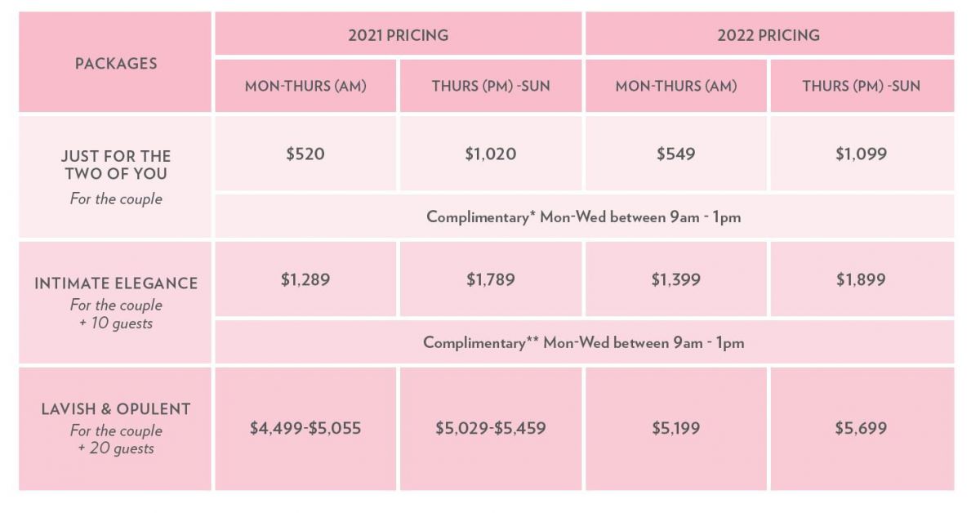Click the $549 price cell
Viewport: 980px width, 513px height.
(676, 154)
